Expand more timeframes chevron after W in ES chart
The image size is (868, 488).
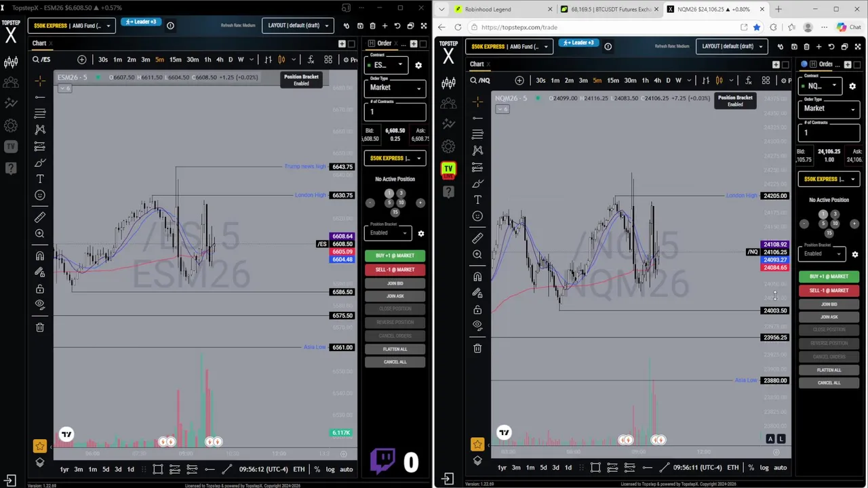(251, 60)
